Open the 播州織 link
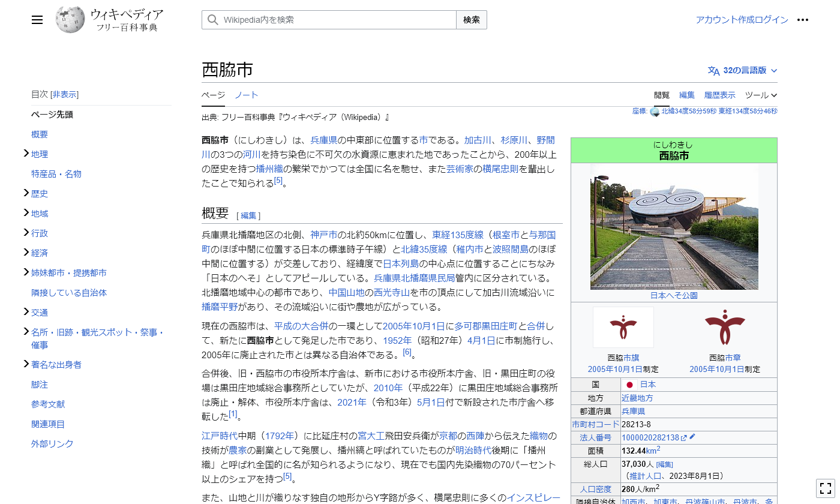Screen dimensions: 840x504 pos(269,169)
